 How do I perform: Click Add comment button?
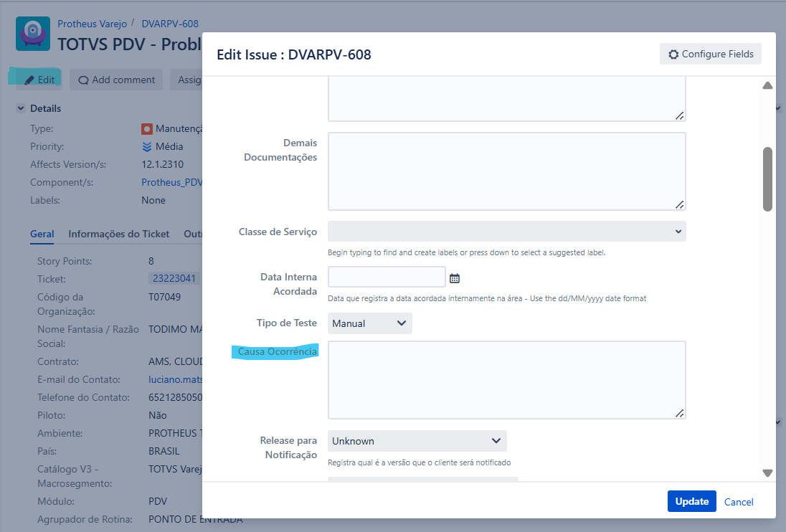[x=116, y=80]
